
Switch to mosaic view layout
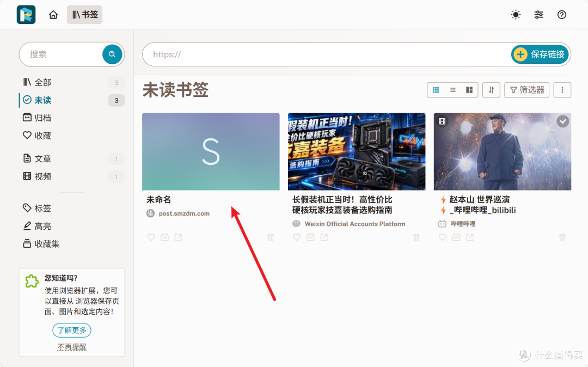[x=469, y=90]
